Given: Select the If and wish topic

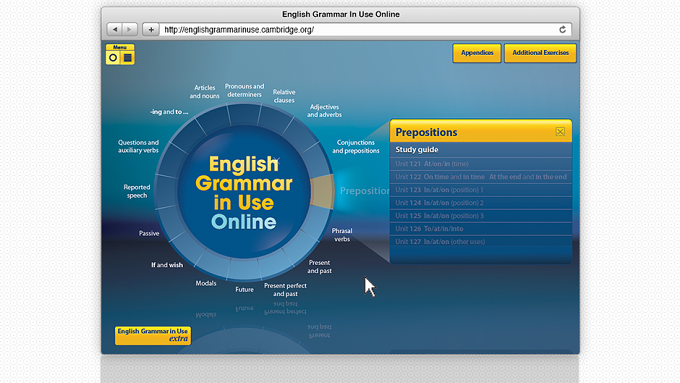Looking at the screenshot, I should [x=167, y=265].
